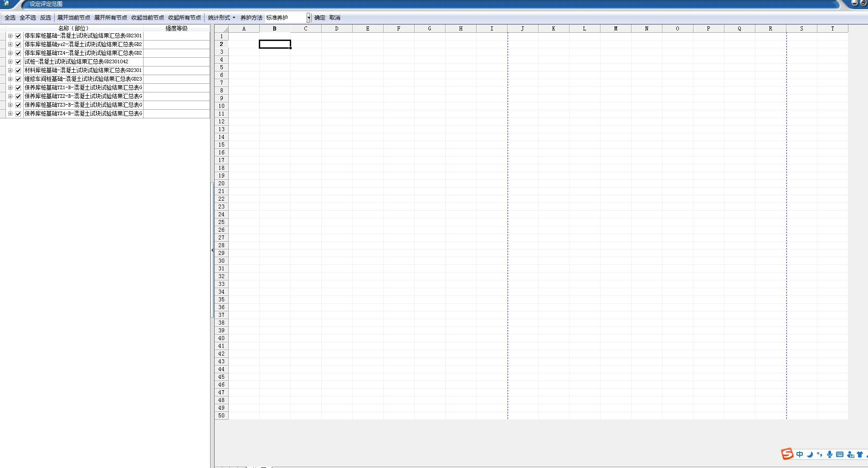
Task: Uncheck the 试桩-混凝土试块 row checkbox
Action: click(18, 62)
